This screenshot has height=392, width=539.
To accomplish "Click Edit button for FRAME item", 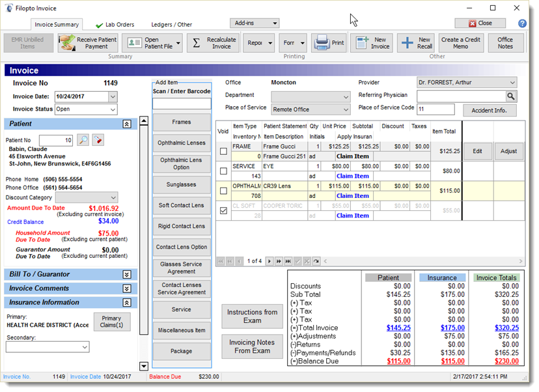I will coord(477,151).
